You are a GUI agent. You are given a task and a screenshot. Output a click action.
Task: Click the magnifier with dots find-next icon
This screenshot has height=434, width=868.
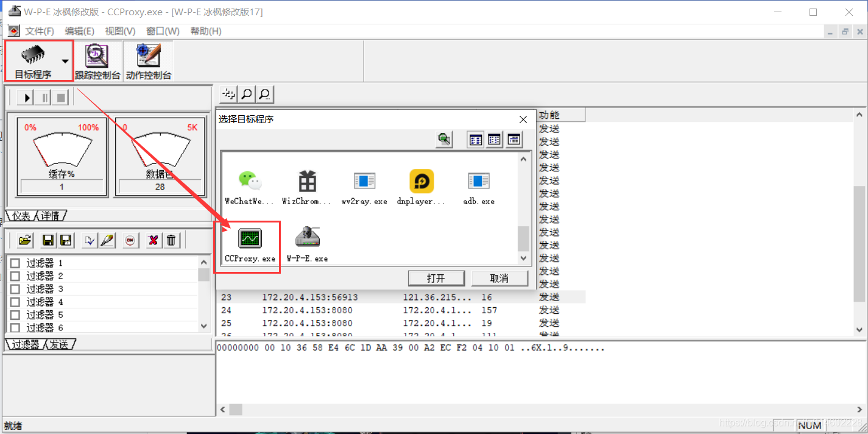(x=264, y=94)
